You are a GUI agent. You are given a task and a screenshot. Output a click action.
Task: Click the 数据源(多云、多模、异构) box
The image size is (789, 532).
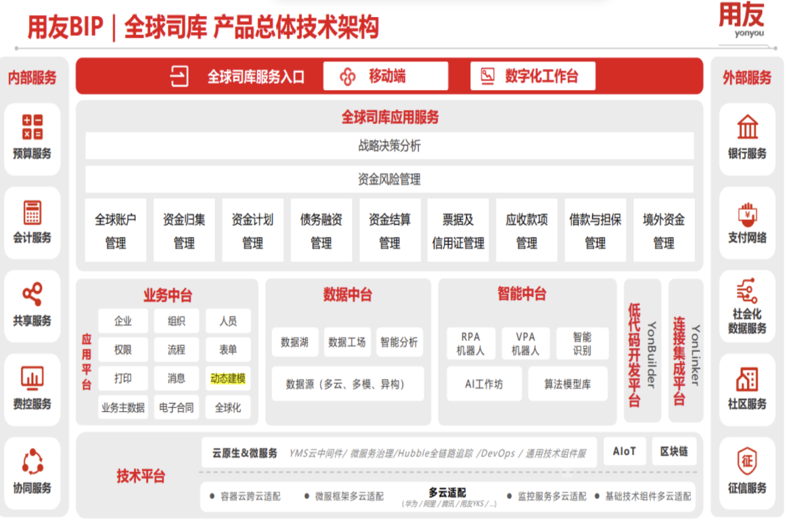[x=348, y=384]
